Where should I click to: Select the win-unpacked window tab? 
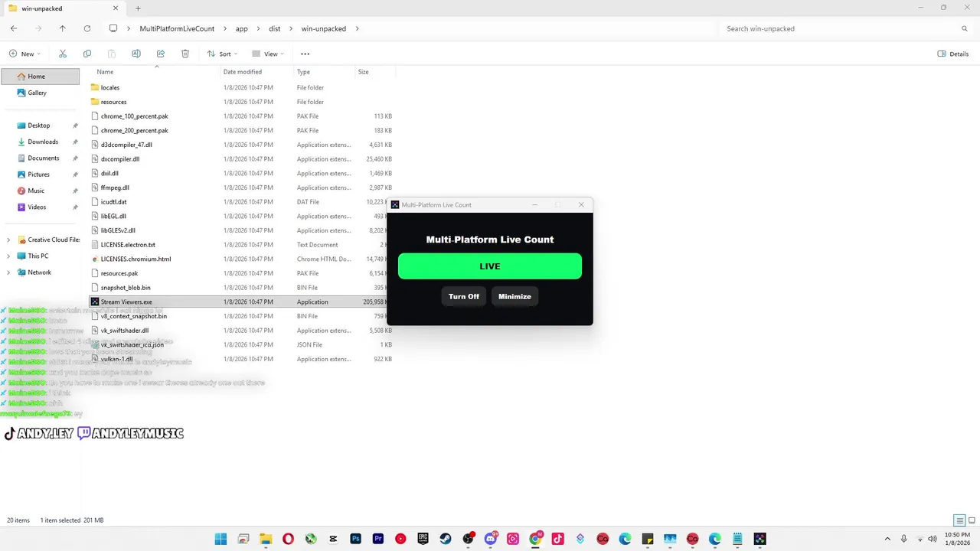pyautogui.click(x=64, y=8)
